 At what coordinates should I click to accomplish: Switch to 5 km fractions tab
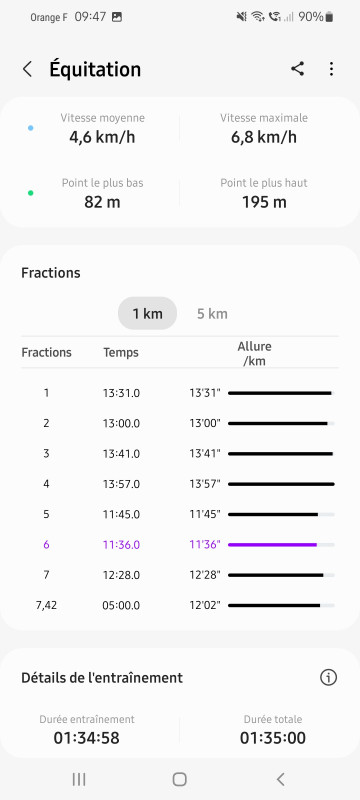tap(212, 313)
